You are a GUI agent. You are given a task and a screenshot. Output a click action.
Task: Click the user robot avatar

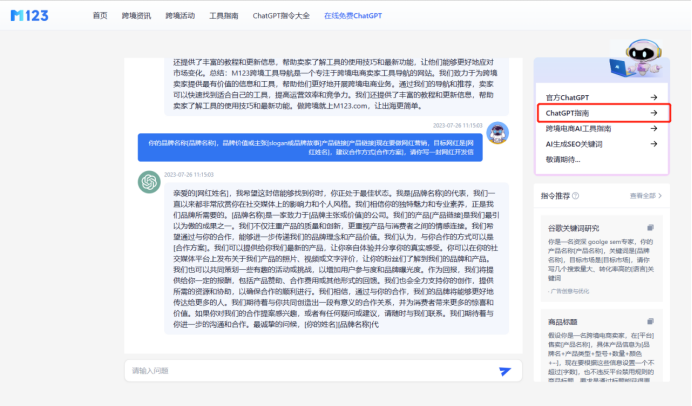pyautogui.click(x=498, y=133)
